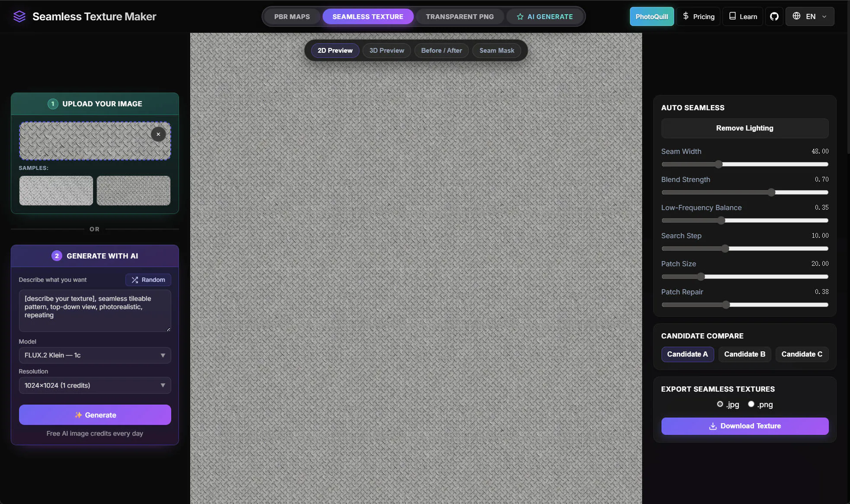Click the book icon beside Learn
Screen dimensions: 850x504
(x=732, y=16)
